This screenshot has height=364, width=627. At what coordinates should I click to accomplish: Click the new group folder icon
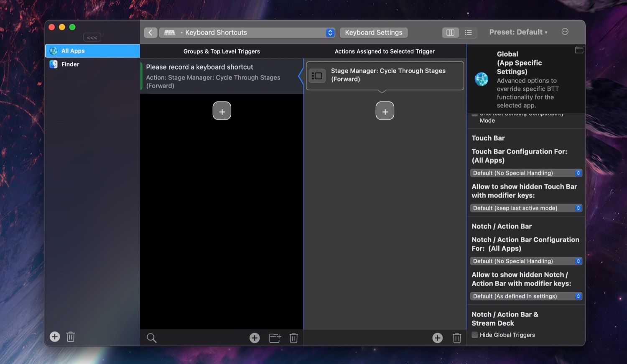click(275, 338)
